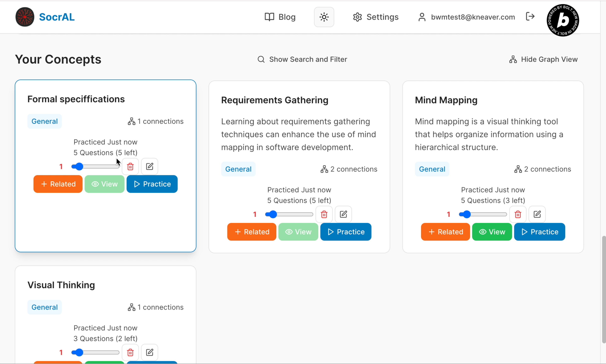The image size is (606, 364).
Task: Delete the Visual Thinking concept
Action: tap(130, 352)
